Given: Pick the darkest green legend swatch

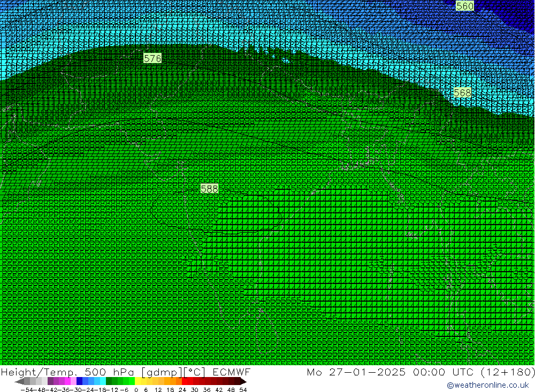Looking at the screenshot, I should (x=109, y=381).
